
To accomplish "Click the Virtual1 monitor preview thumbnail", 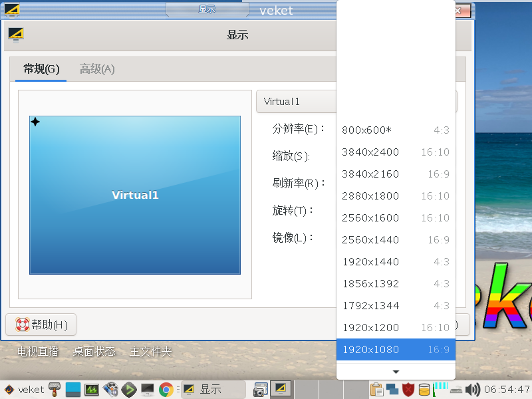I will coord(134,194).
